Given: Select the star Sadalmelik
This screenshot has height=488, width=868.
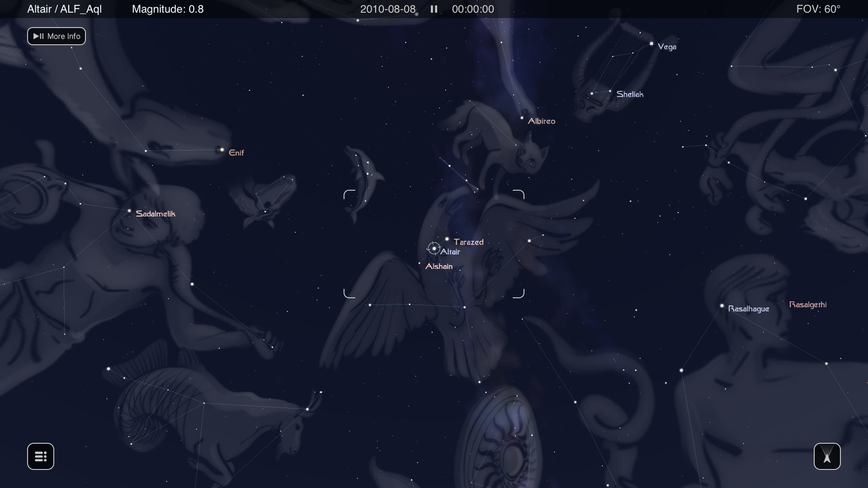Looking at the screenshot, I should (x=129, y=211).
